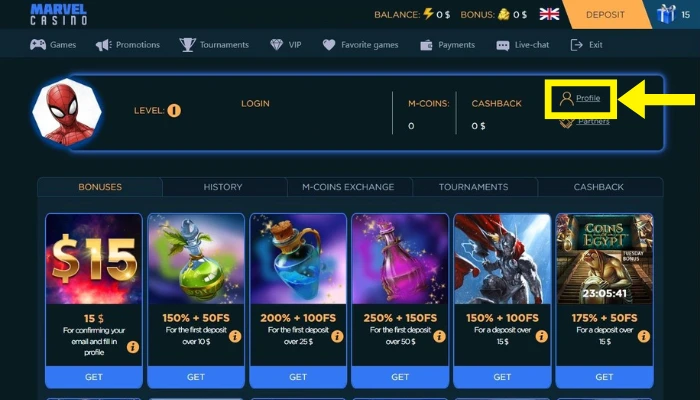Viewport: 700px width, 400px height.
Task: Open Tournaments with the trophy icon
Action: (188, 45)
